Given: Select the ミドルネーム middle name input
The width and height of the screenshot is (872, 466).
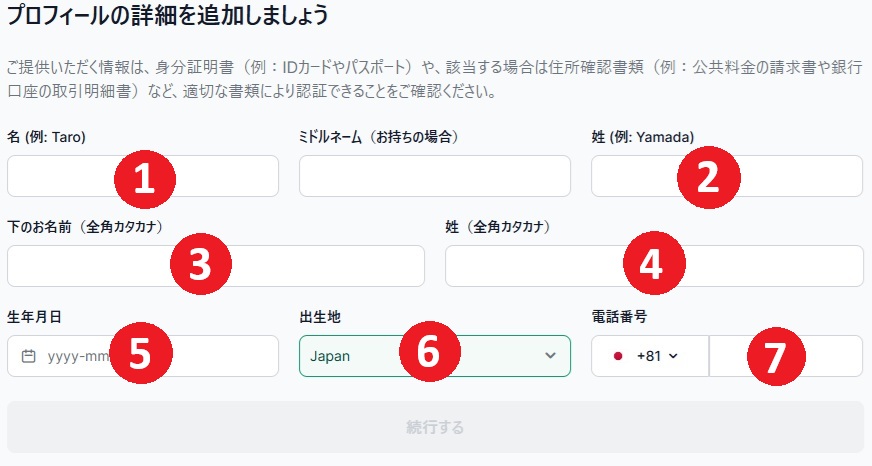Looking at the screenshot, I should click(435, 176).
